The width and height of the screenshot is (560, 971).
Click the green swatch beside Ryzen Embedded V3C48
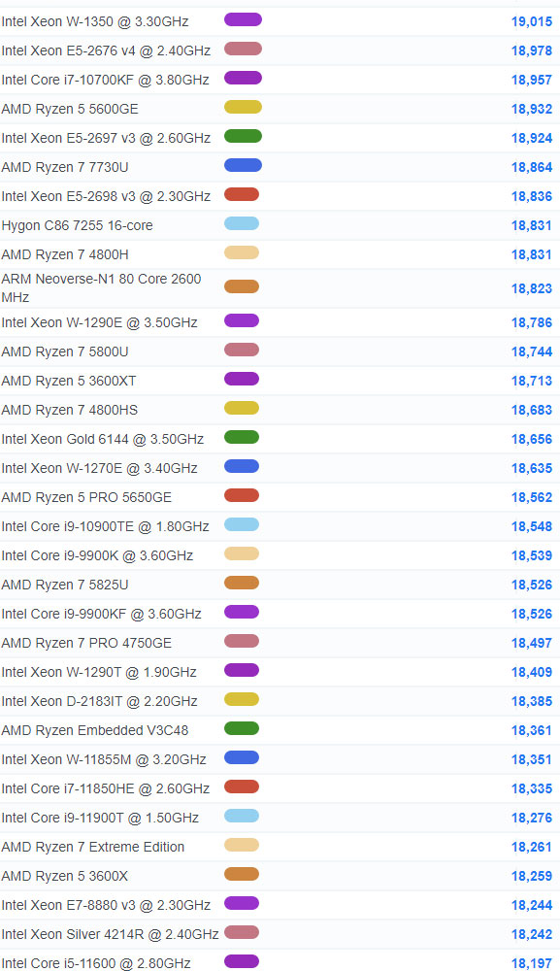[242, 728]
